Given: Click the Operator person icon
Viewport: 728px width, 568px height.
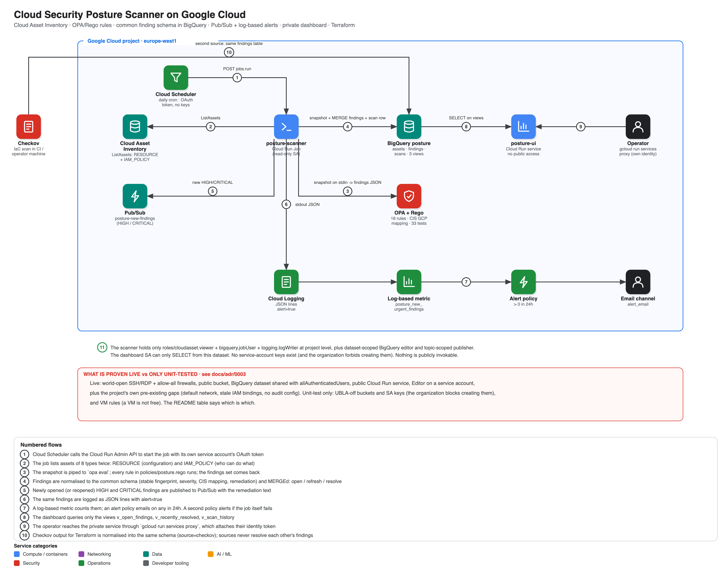Looking at the screenshot, I should click(638, 127).
